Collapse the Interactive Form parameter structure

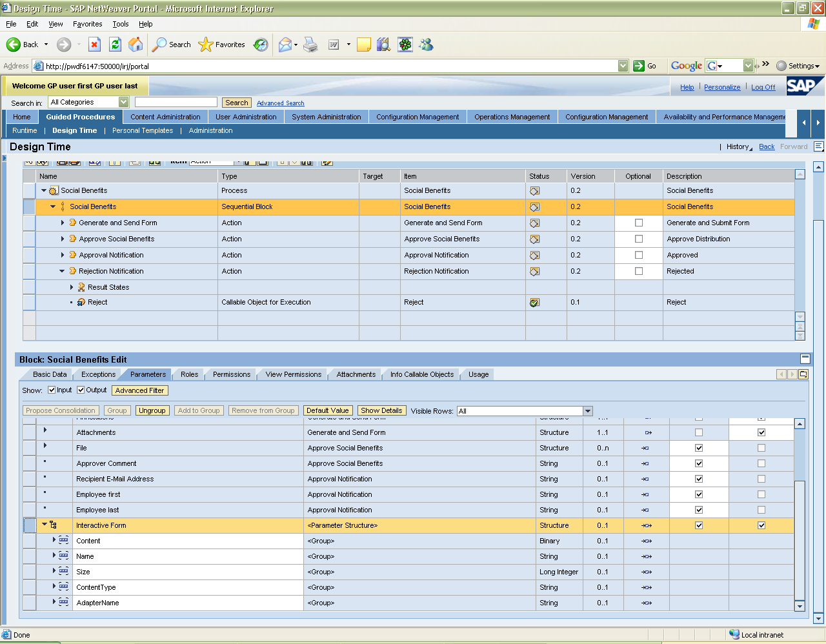coord(45,525)
